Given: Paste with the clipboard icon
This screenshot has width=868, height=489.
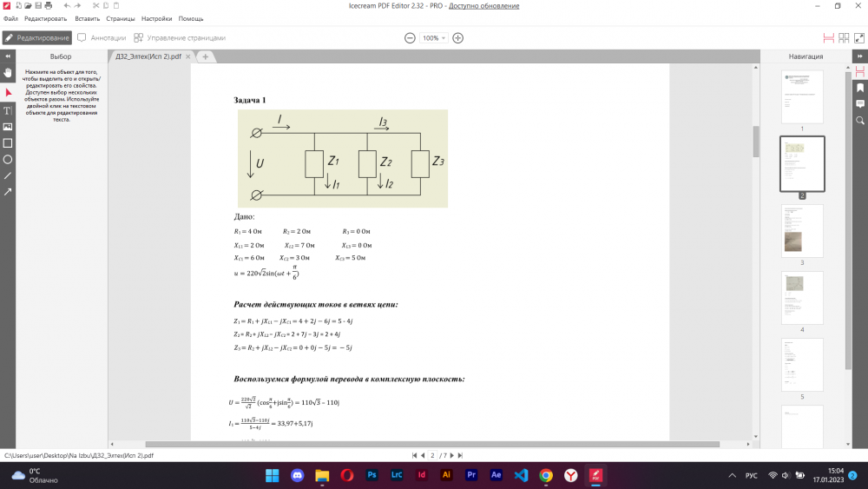Looking at the screenshot, I should [116, 5].
